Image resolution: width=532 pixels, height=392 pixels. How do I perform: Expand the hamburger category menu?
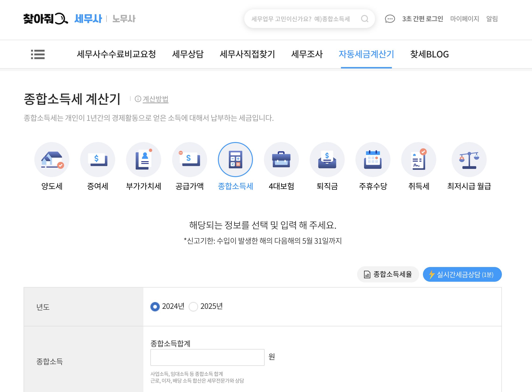point(38,54)
